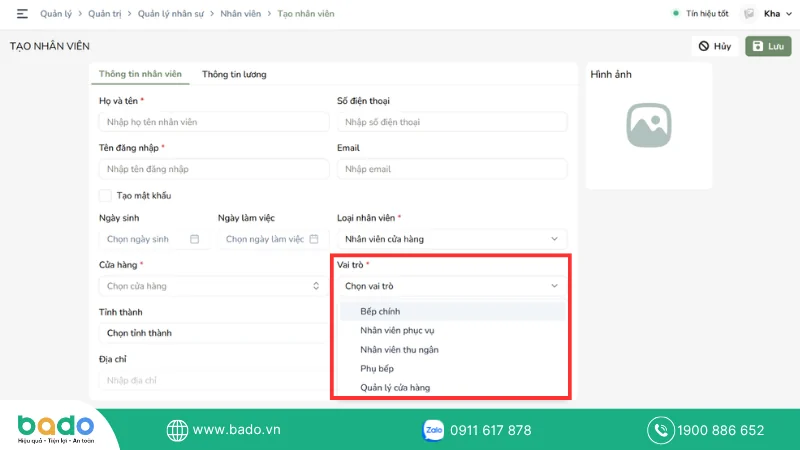Screen dimensions: 800x450
Task: Select Nhân viên thu ngân role option
Action: point(453,349)
